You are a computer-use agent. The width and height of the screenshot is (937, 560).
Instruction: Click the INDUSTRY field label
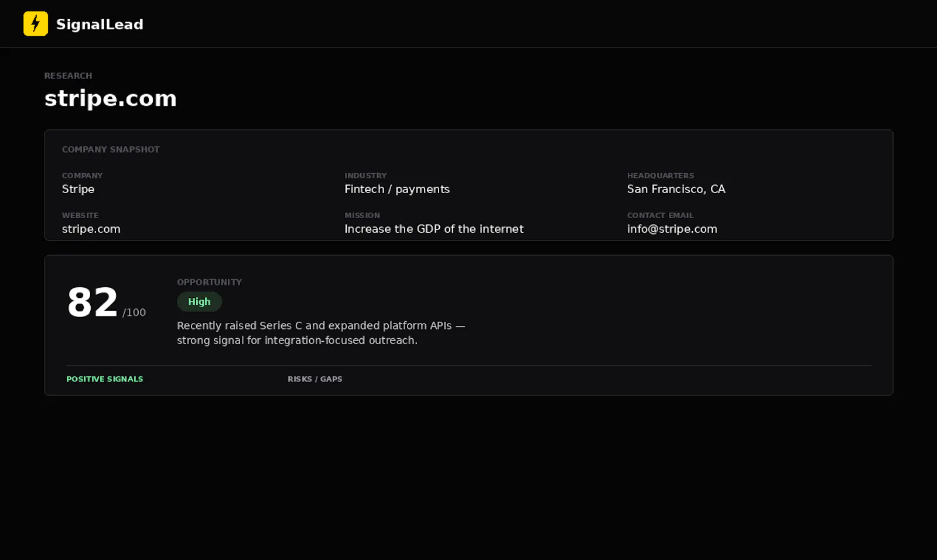pos(365,176)
